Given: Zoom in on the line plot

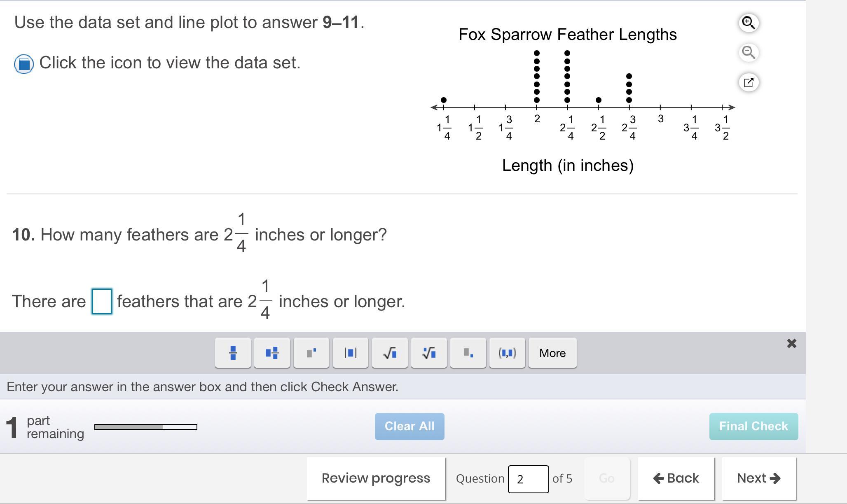Looking at the screenshot, I should pyautogui.click(x=749, y=23).
